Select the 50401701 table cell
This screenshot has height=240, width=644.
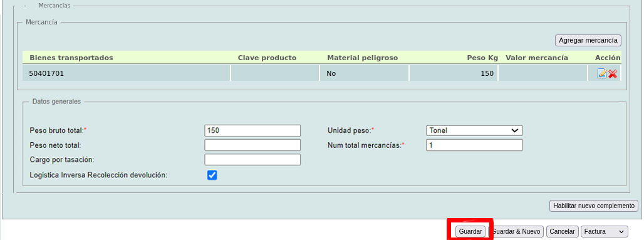[x=127, y=73]
